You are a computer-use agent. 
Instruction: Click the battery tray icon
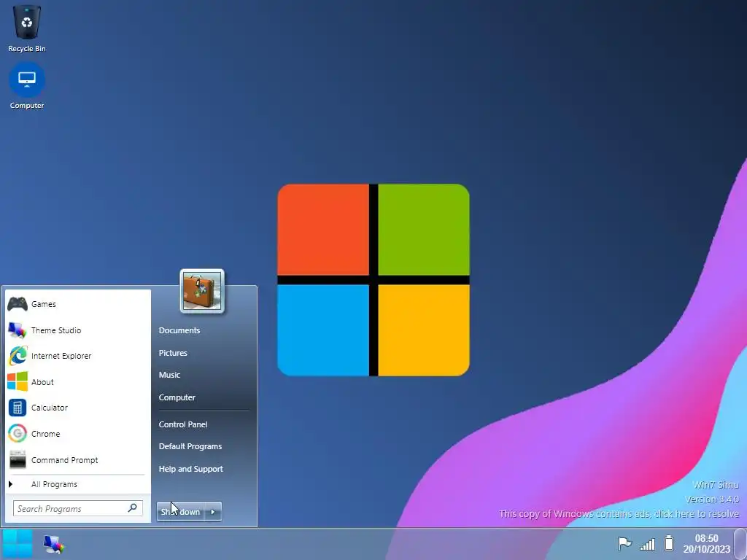pos(669,542)
